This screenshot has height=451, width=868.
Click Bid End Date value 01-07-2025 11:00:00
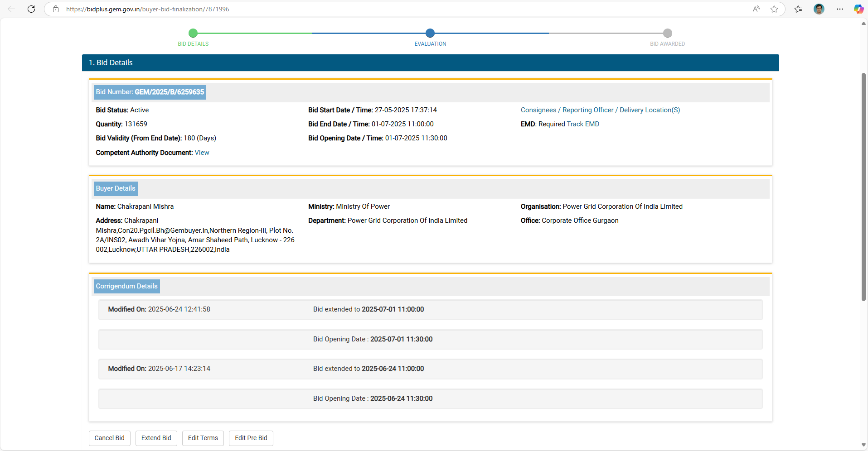pos(402,124)
